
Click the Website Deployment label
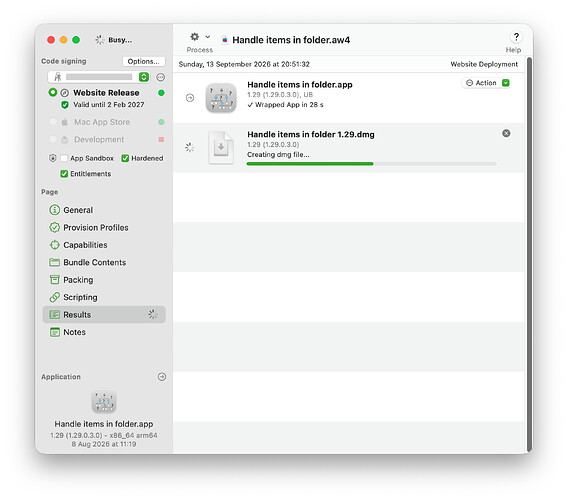484,64
